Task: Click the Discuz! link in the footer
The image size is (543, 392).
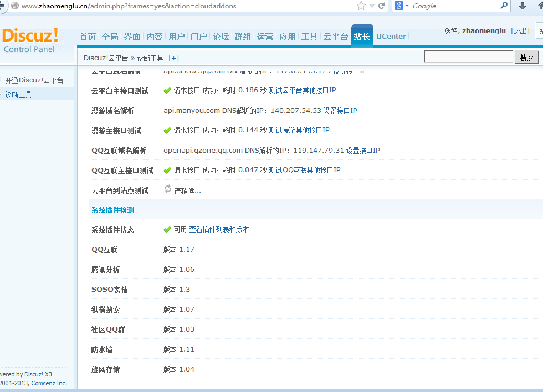Action: pos(34,374)
